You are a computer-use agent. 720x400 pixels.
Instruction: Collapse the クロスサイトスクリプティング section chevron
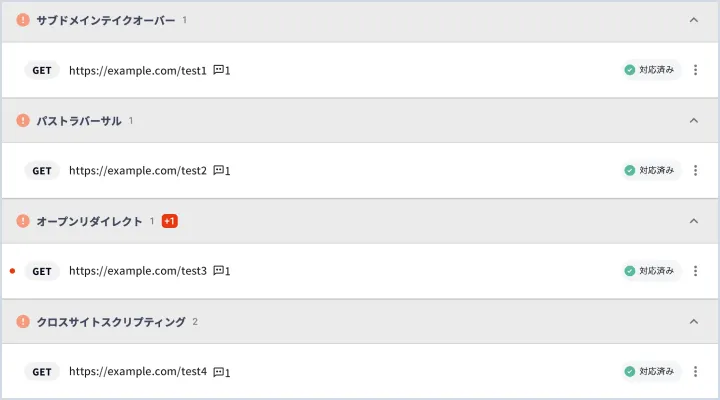694,321
